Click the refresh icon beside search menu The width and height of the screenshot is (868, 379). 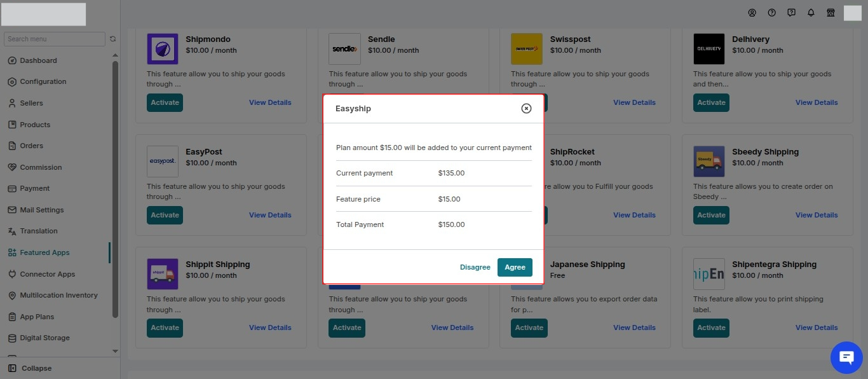(x=113, y=39)
